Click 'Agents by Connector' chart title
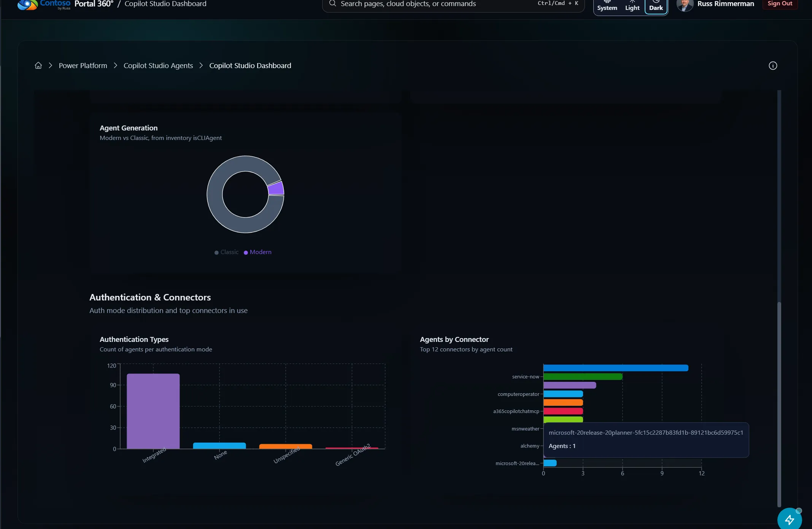This screenshot has height=529, width=812. pyautogui.click(x=454, y=339)
